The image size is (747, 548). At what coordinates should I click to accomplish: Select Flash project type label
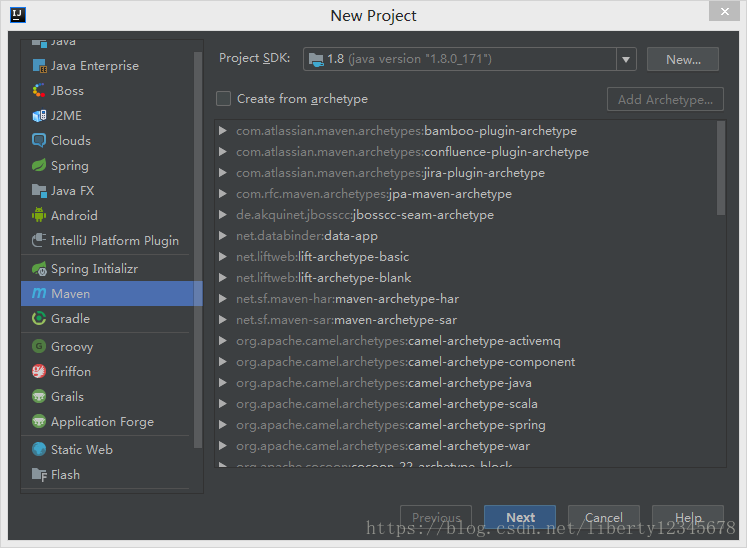65,475
